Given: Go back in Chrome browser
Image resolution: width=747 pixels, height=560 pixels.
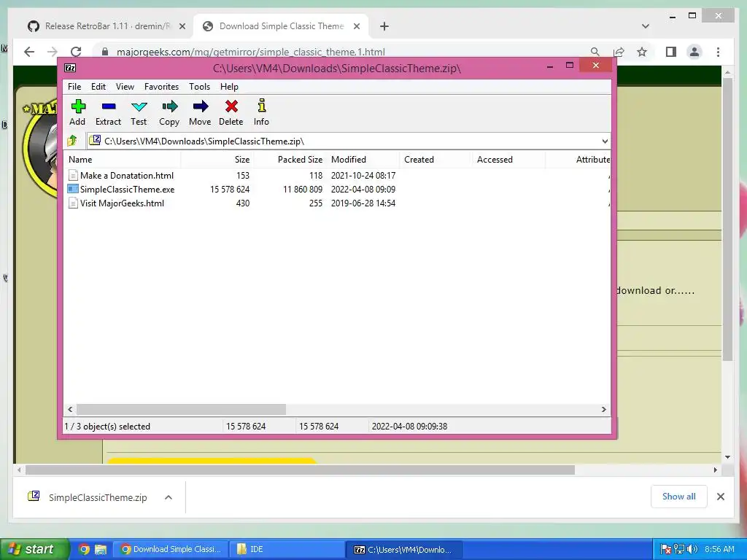Looking at the screenshot, I should [29, 52].
